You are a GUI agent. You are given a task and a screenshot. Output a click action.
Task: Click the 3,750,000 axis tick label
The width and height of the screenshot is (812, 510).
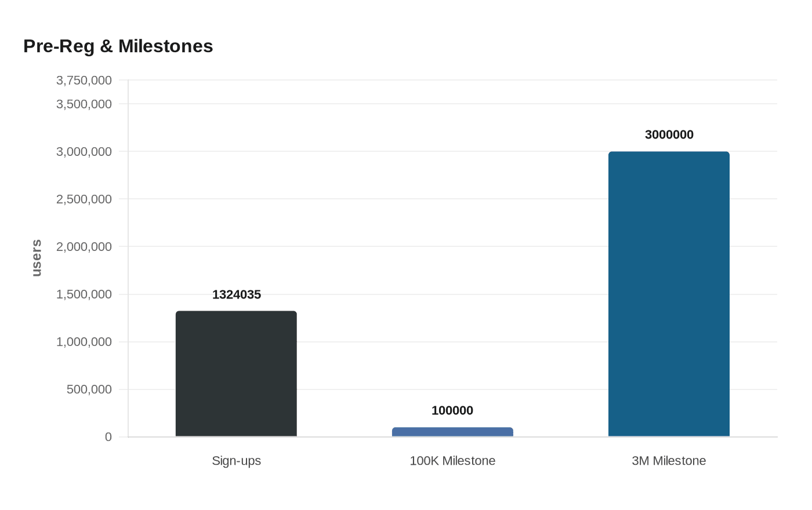tap(83, 80)
